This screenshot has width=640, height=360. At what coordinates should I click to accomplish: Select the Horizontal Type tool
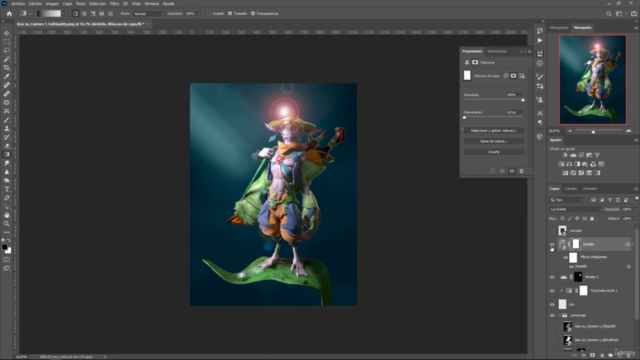point(7,189)
